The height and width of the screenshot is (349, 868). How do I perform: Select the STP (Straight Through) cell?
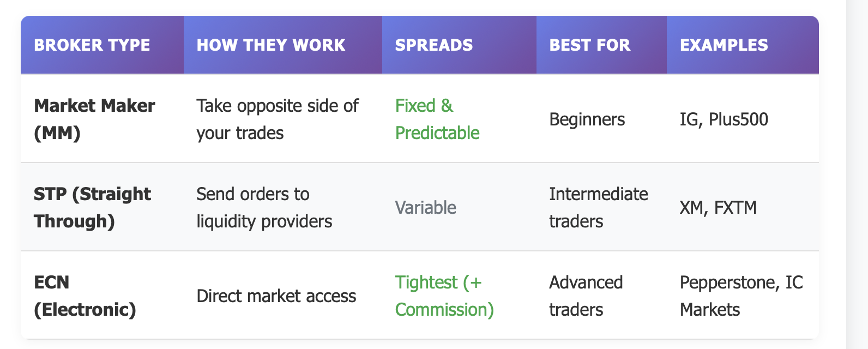(x=92, y=207)
